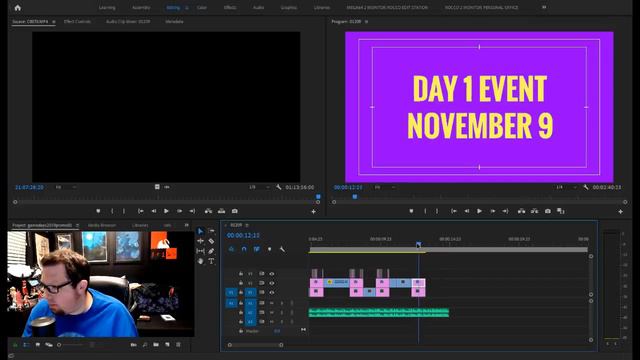Click the timeline playhead timecode field
Viewport: 640px width, 360px height.
[243, 236]
